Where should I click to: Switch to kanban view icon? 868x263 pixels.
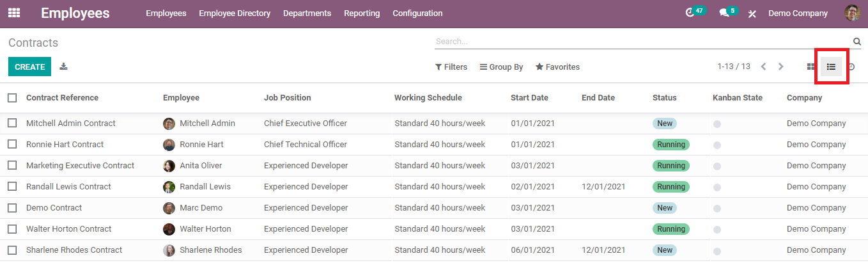[x=811, y=67]
